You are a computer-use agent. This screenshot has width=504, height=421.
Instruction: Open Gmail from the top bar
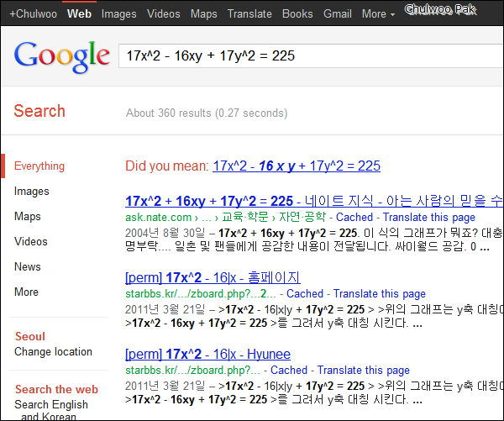[x=337, y=13]
